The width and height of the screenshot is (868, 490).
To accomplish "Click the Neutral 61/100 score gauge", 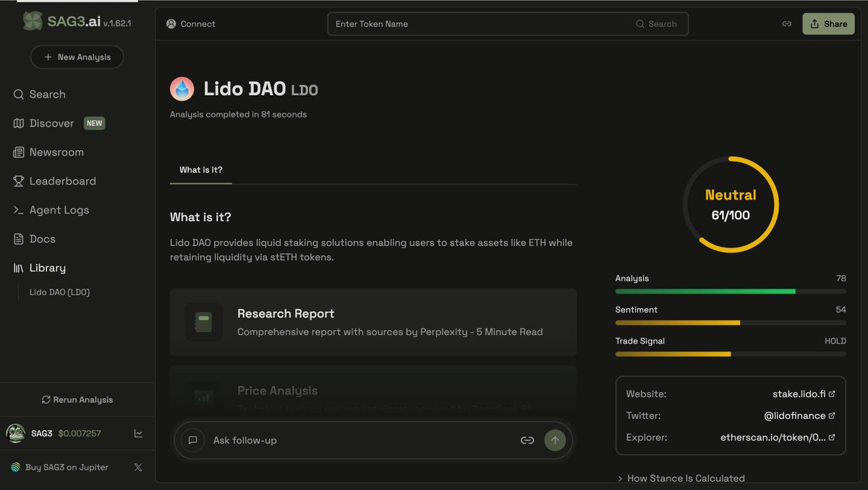I will (731, 205).
